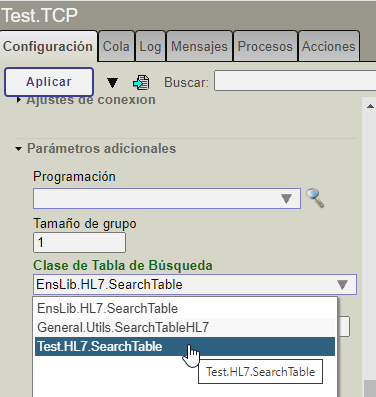Click the Aplicar button
This screenshot has height=397, width=376.
pyautogui.click(x=49, y=82)
